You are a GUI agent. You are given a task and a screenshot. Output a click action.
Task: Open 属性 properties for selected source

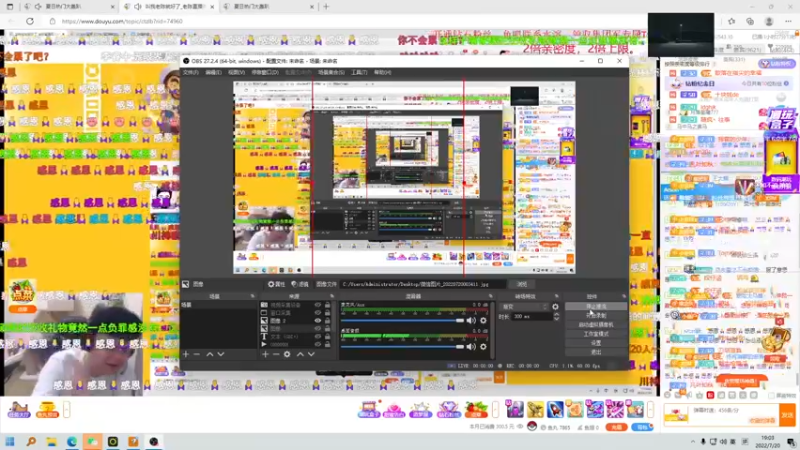(277, 284)
